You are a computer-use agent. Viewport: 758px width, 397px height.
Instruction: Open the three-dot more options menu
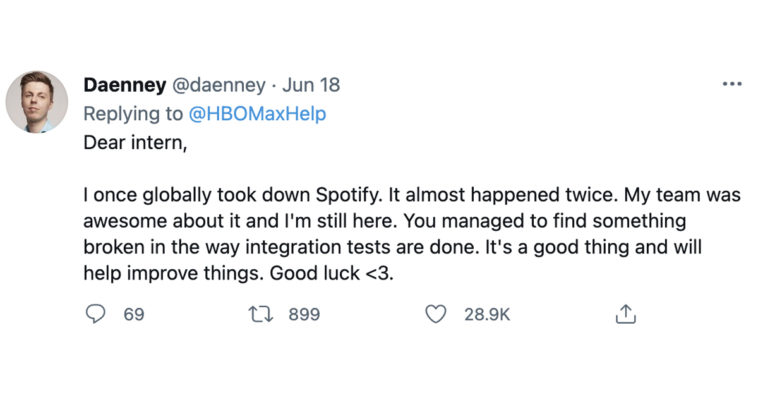point(732,84)
